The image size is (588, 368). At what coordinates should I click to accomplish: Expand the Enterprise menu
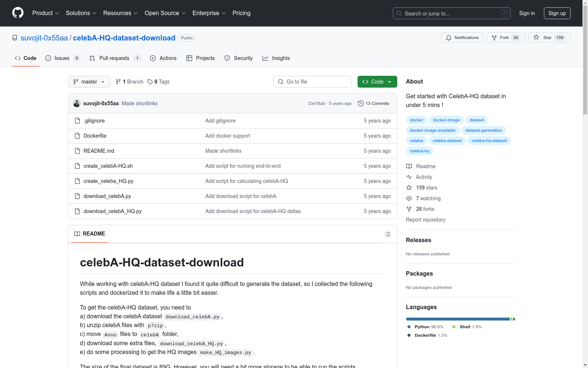(209, 13)
